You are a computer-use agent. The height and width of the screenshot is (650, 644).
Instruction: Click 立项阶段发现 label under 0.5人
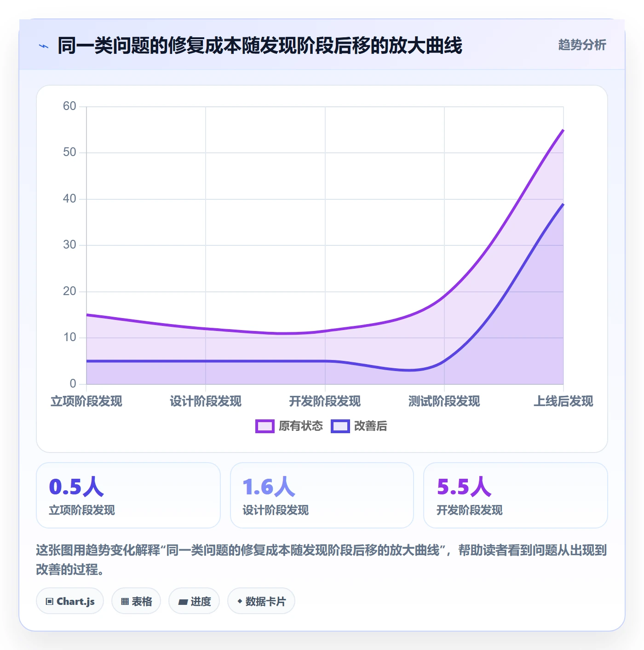pos(82,510)
